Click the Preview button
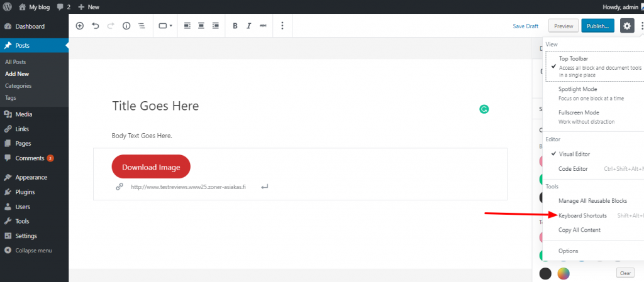Screen dimensions: 644x282 [x=563, y=26]
